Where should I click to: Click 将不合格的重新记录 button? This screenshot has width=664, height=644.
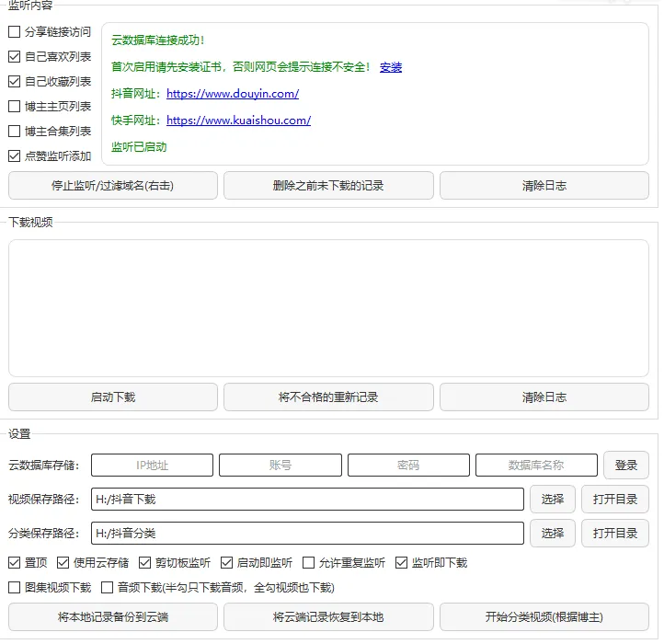pos(328,397)
